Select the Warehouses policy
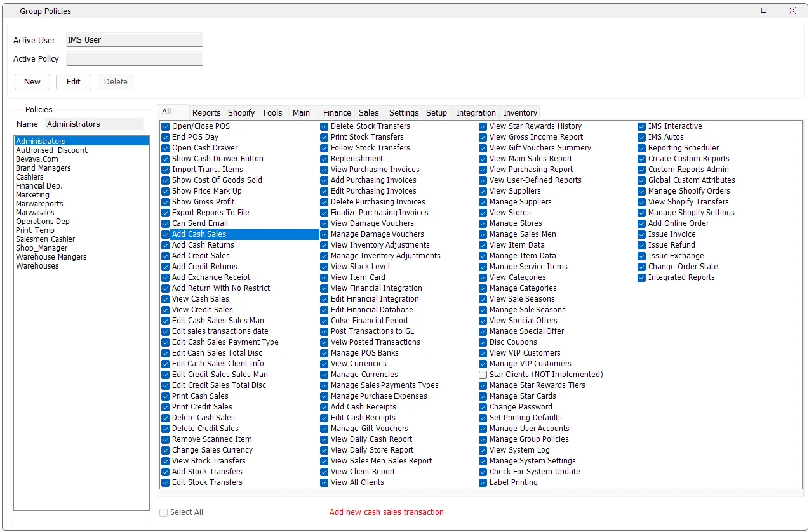 (x=82, y=266)
